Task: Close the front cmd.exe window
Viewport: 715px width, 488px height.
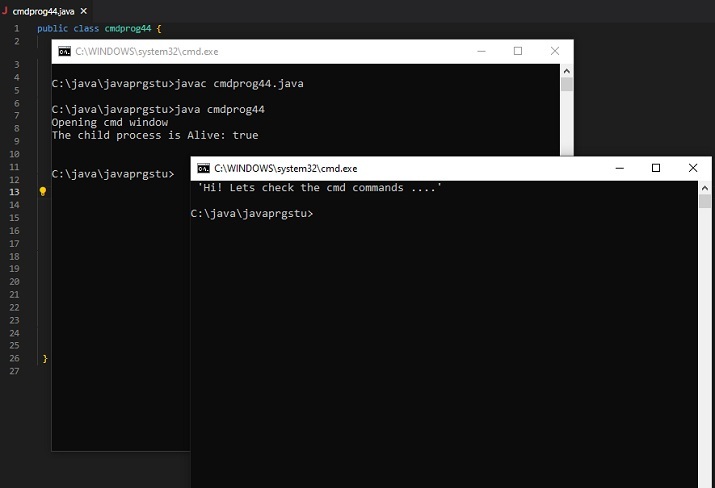Action: [693, 168]
